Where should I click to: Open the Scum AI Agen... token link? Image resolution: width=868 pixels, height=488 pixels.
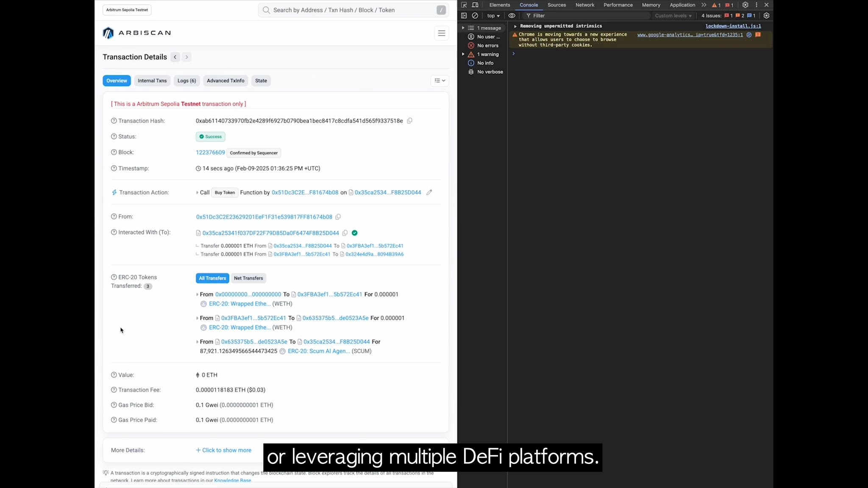click(x=319, y=351)
